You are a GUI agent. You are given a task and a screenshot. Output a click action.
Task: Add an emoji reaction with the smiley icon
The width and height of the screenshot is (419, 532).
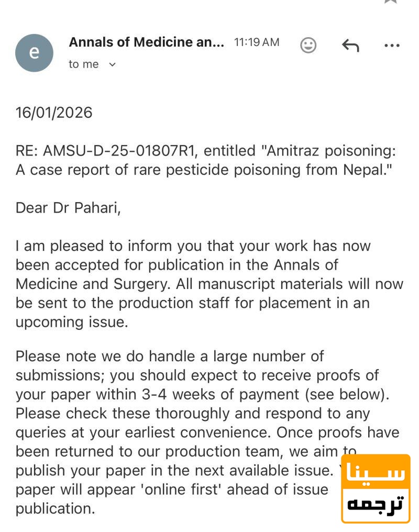coord(308,45)
